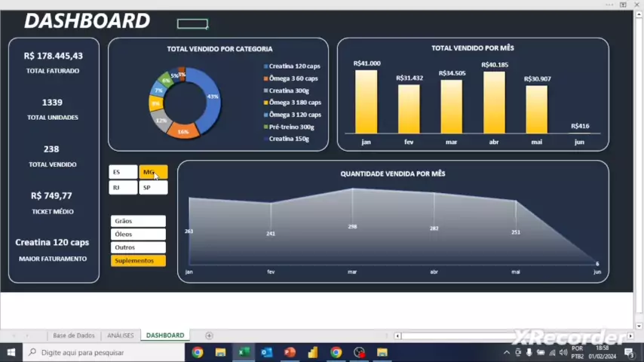The width and height of the screenshot is (644, 362).
Task: Open Outlook from the taskbar
Action: 266,352
